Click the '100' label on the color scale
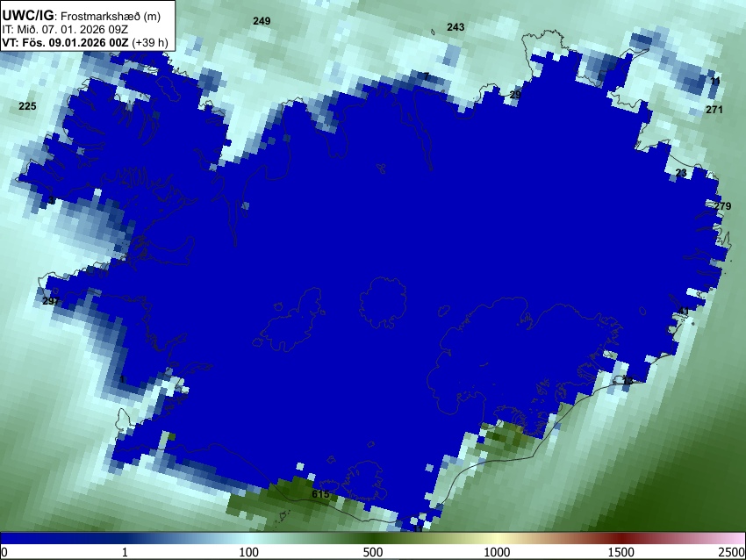Viewport: 746px width, 560px height. pyautogui.click(x=249, y=552)
